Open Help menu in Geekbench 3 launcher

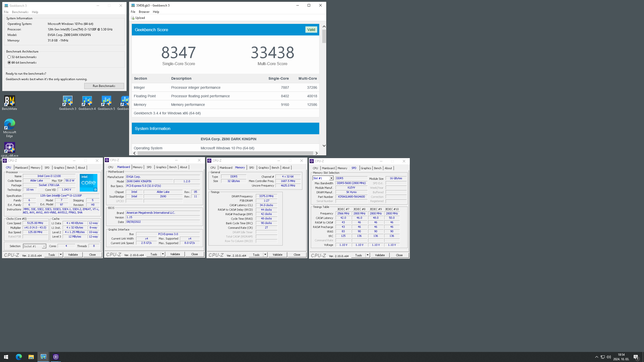[x=35, y=12]
